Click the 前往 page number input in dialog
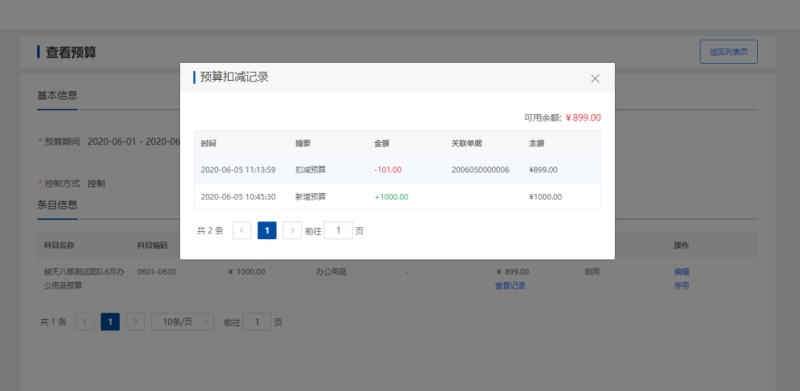800x391 pixels. pos(338,231)
